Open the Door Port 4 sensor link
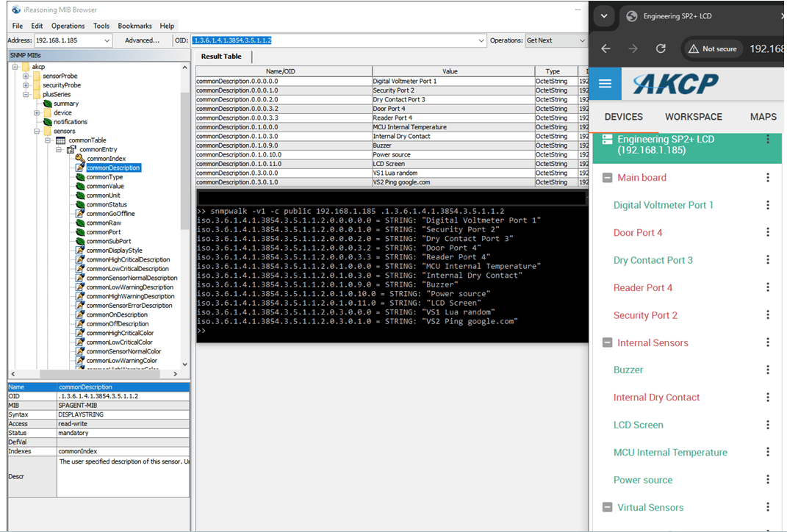 [637, 233]
